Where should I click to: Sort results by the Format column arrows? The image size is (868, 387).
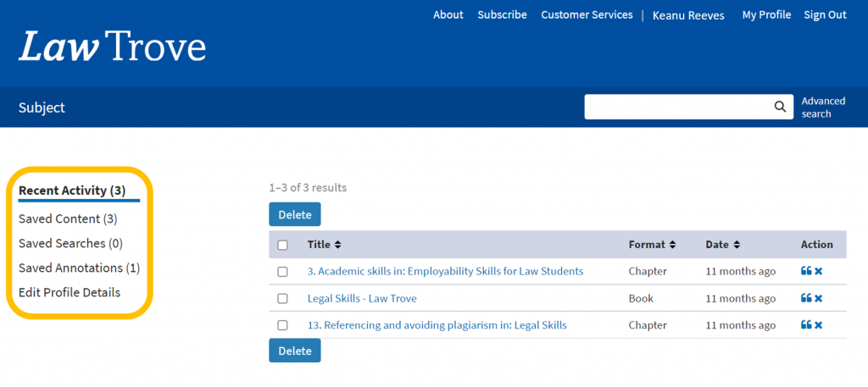[672, 245]
